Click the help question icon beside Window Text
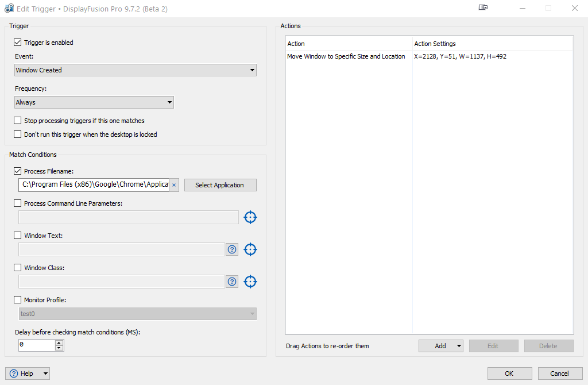 [232, 249]
